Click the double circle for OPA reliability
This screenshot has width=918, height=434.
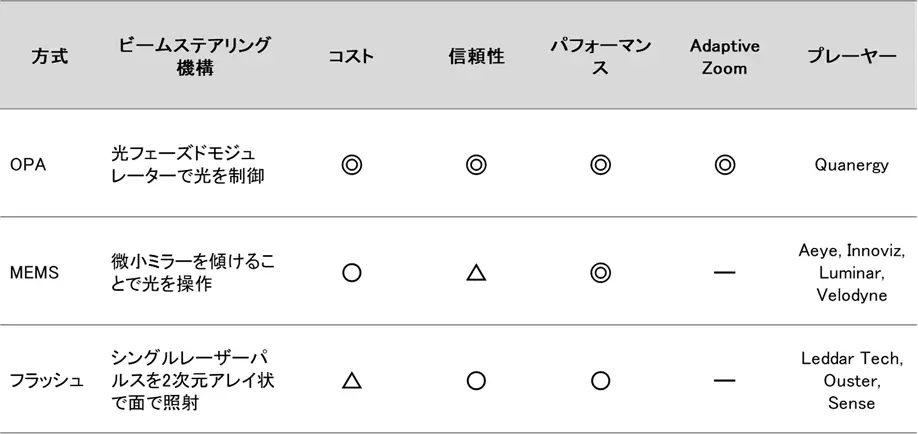pyautogui.click(x=476, y=166)
